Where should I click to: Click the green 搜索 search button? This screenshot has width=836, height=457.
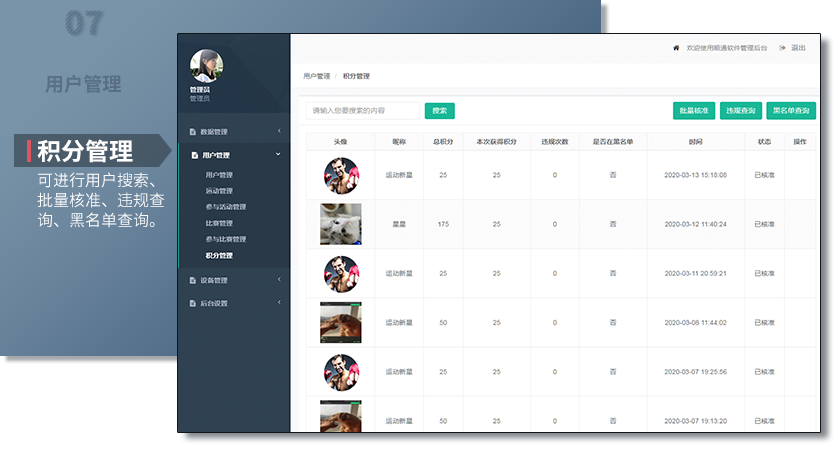[x=439, y=111]
